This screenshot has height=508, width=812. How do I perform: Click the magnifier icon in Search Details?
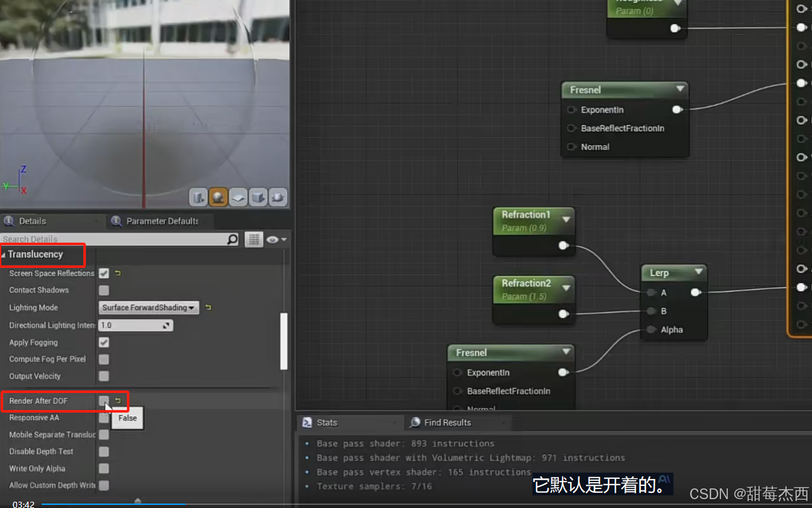[232, 239]
